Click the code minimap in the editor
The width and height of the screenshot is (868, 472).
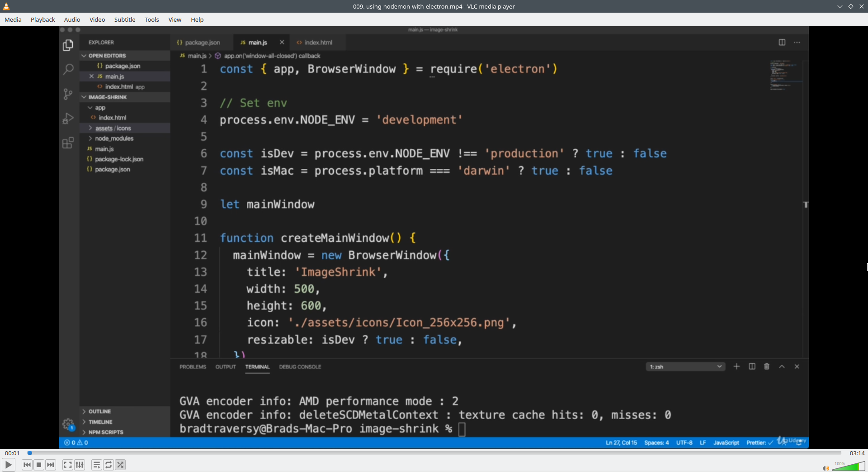(x=786, y=75)
